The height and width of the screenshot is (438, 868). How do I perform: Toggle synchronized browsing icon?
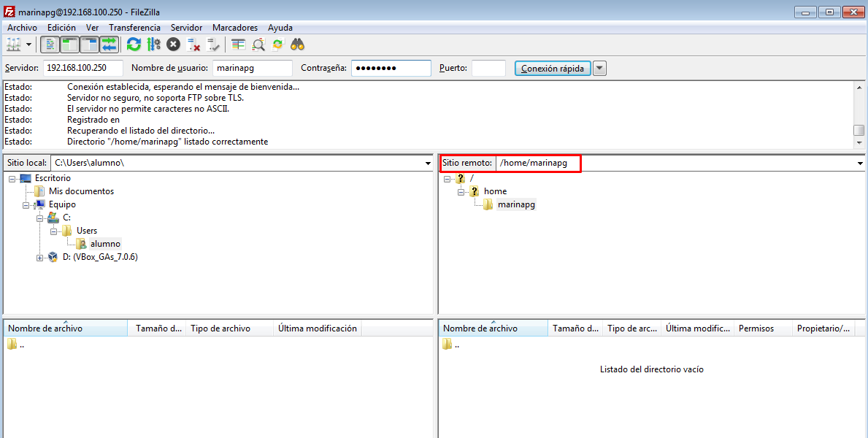coord(278,45)
